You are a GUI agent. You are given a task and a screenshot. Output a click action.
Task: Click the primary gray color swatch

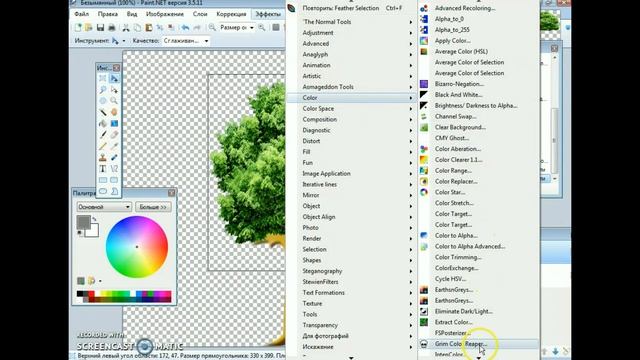point(83,222)
